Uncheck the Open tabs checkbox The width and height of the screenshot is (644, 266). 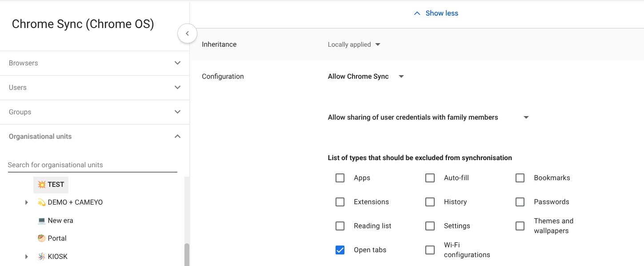tap(340, 250)
